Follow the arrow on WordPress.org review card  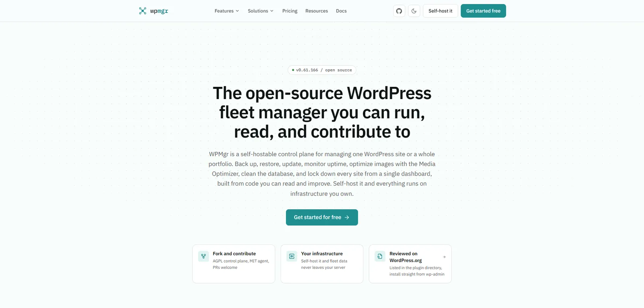[x=444, y=257]
